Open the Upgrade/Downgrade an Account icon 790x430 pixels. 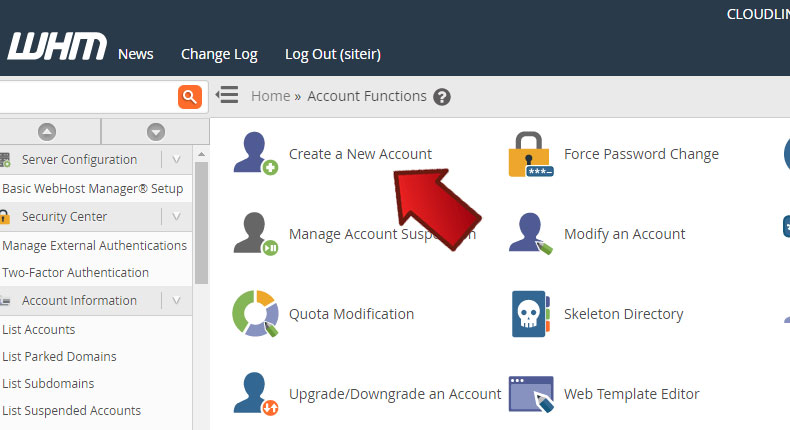click(x=255, y=394)
